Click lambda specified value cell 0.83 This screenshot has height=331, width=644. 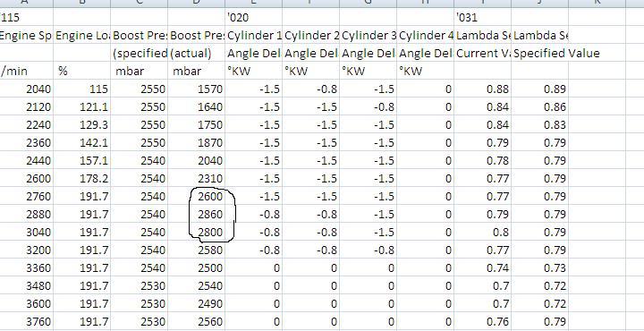tap(540, 125)
